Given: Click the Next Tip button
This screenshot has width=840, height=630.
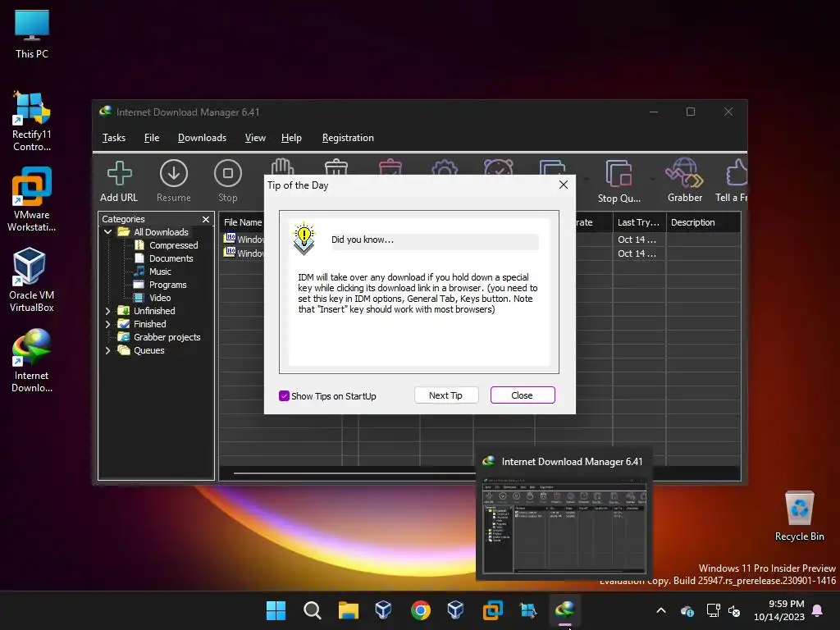Looking at the screenshot, I should (x=445, y=395).
